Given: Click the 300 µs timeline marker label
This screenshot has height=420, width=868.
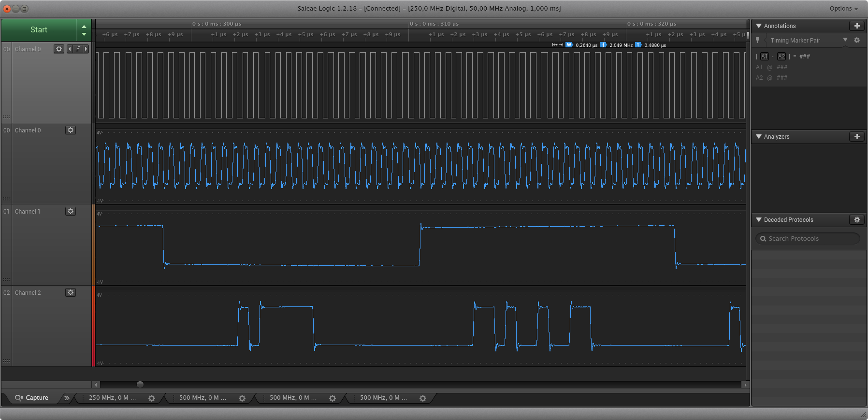Looking at the screenshot, I should (x=217, y=24).
